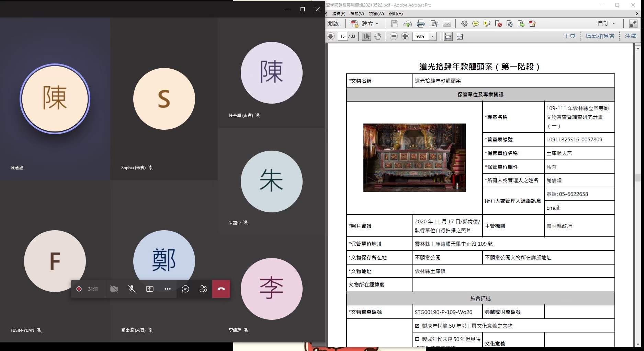Open the 工具 tools pane

pos(569,36)
